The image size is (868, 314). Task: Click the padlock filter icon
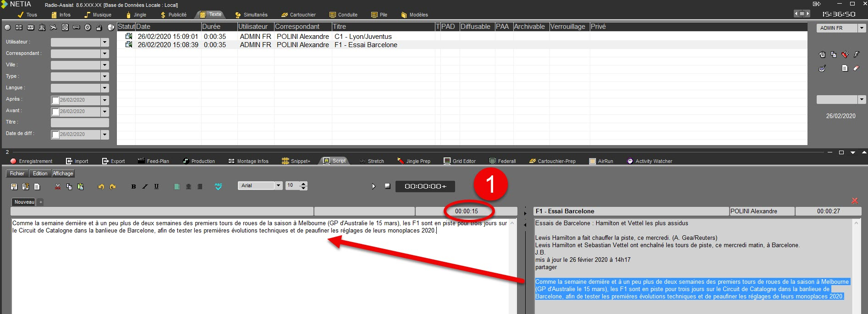[99, 27]
